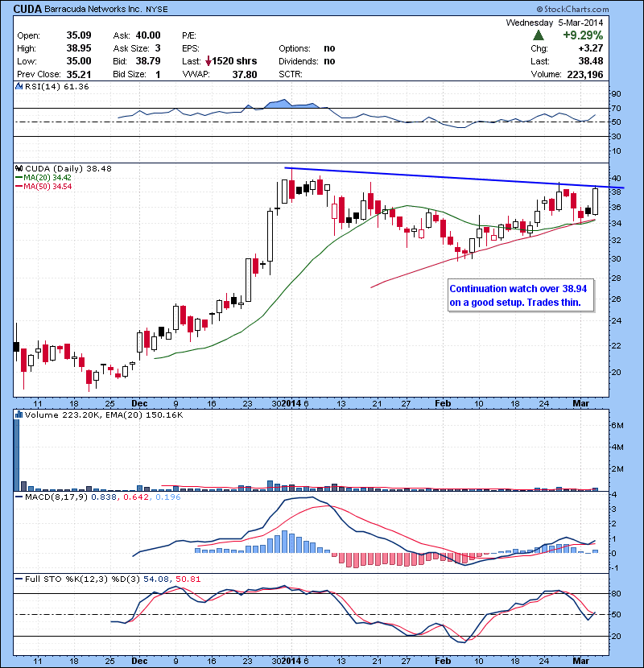The height and width of the screenshot is (668, 644).
Task: Click the MACD signal value 0.642
Action: point(136,497)
